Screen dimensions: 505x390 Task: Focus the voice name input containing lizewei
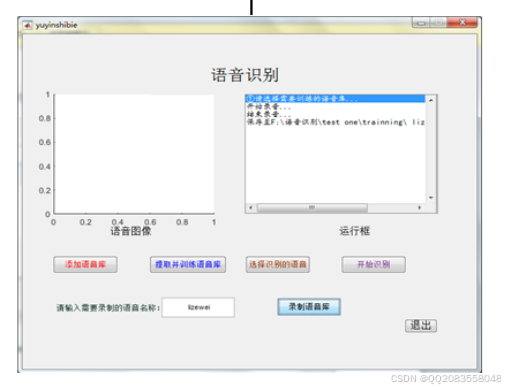coord(198,307)
